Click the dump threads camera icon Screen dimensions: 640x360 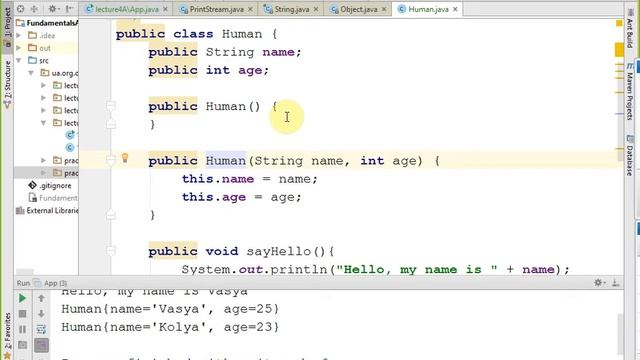pyautogui.click(x=22, y=345)
